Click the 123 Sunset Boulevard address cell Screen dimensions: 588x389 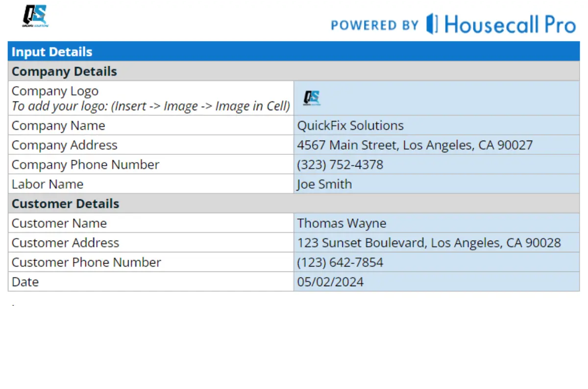pos(436,243)
